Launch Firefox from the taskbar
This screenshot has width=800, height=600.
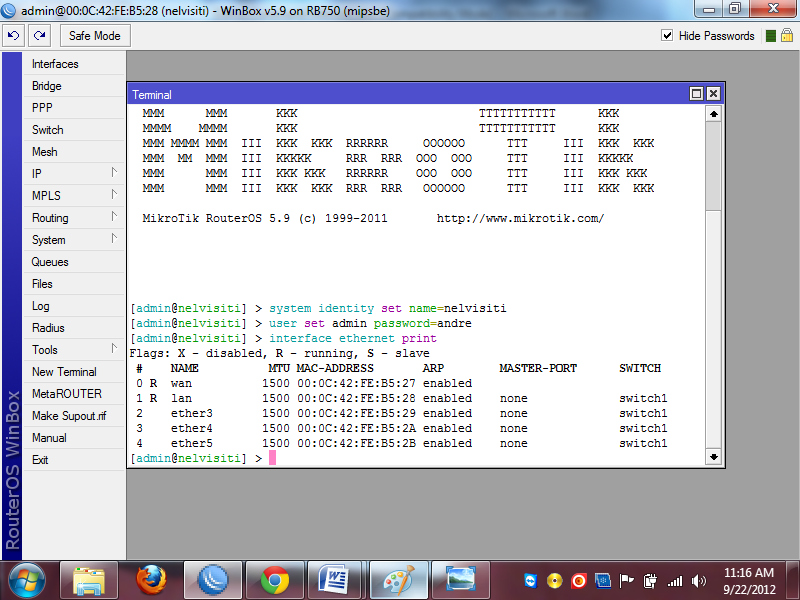tap(151, 581)
